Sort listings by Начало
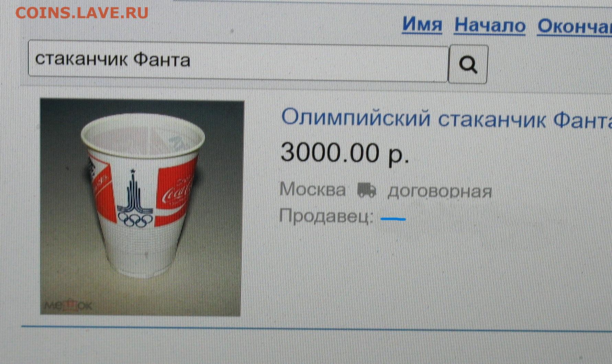Screen dimensions: 612x364 490,25
